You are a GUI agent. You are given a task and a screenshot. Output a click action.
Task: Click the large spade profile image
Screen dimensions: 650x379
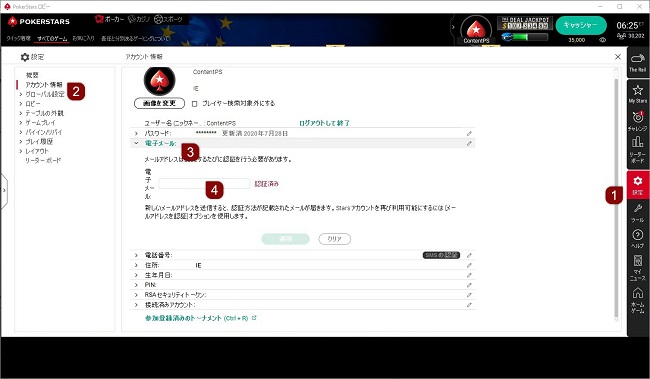160,81
